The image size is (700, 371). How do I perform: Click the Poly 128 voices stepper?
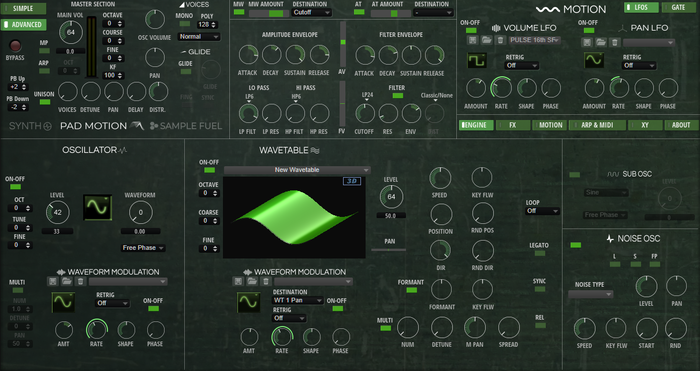tap(207, 25)
